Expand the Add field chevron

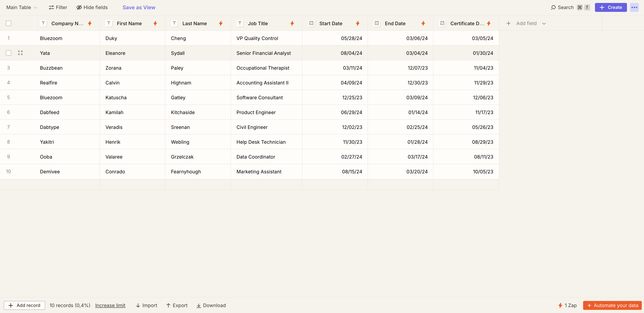point(544,24)
